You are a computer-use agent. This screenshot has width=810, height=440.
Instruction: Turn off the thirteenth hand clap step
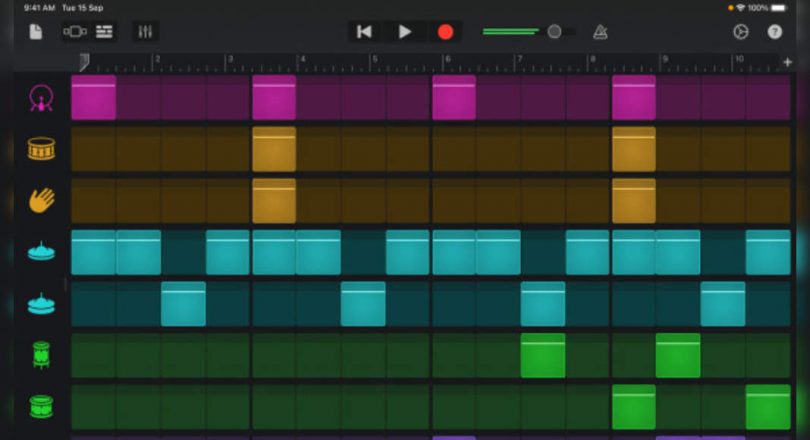634,201
